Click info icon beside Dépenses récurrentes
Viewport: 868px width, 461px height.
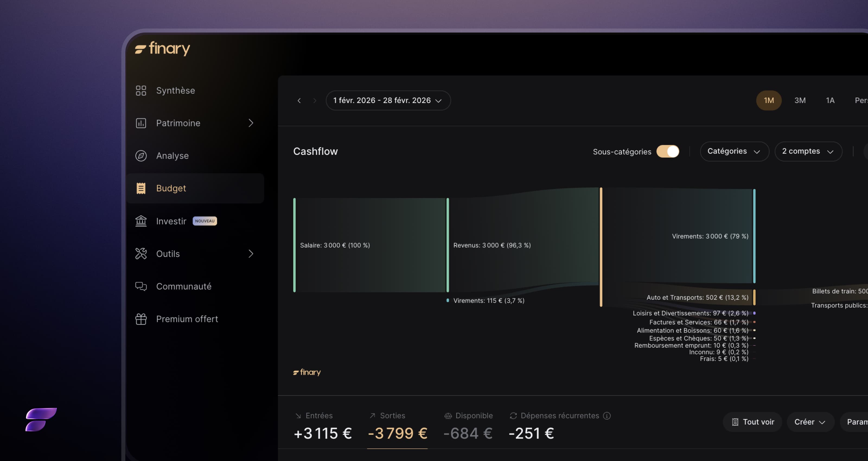click(607, 415)
